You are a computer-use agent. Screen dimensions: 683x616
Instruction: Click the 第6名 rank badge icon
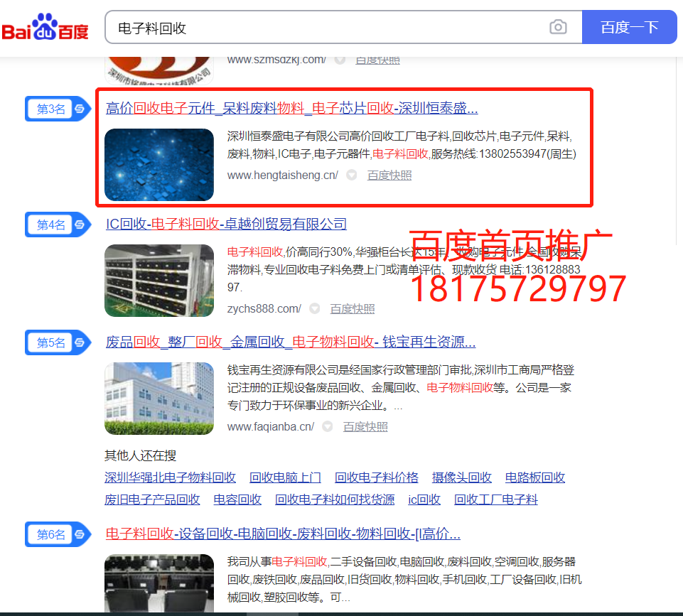pos(58,534)
